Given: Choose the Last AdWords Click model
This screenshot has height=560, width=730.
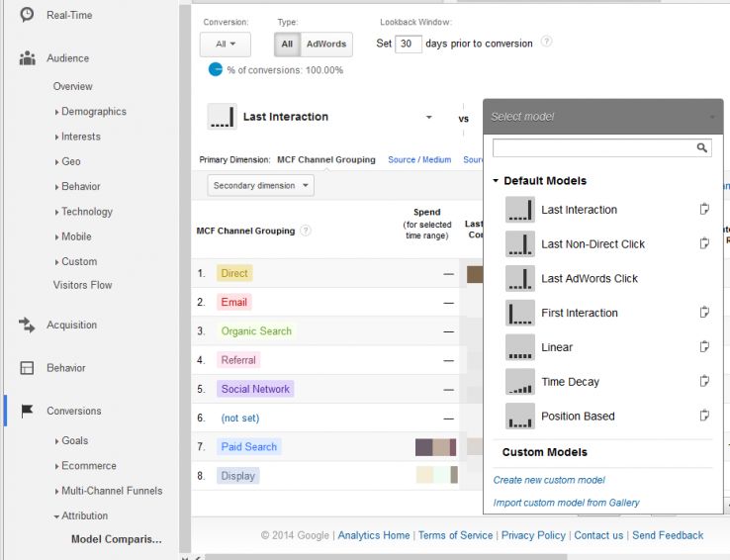Looking at the screenshot, I should point(589,278).
